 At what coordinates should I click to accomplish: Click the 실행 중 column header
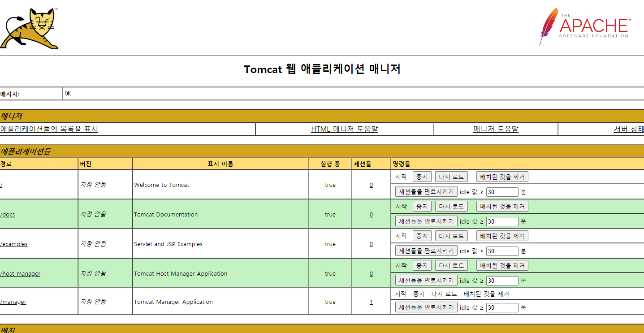[330, 164]
